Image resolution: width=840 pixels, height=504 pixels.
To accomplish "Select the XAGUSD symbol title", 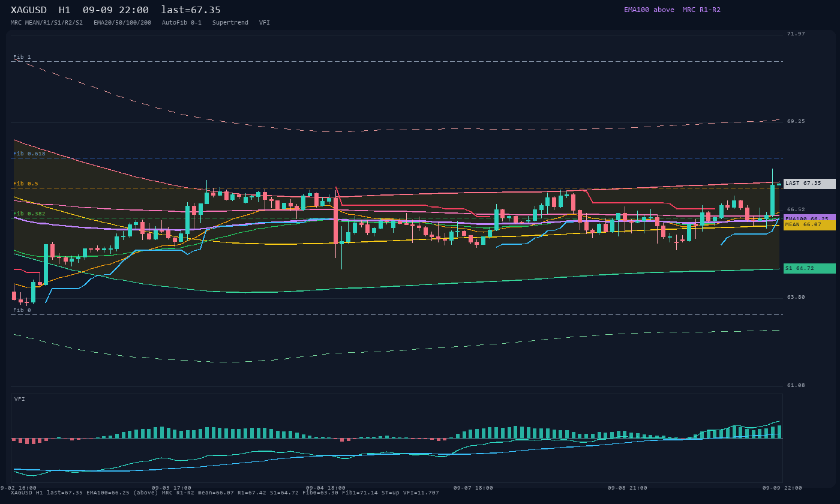I will [x=30, y=10].
